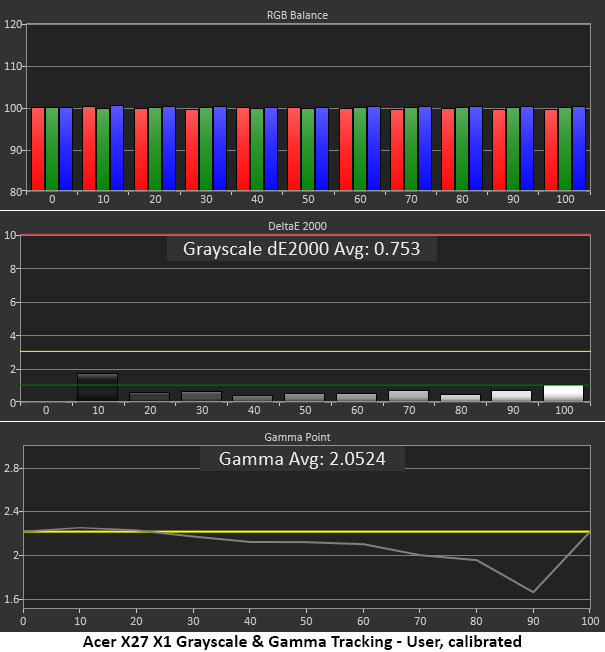Click the green bar at 40 in RGB Balance

(x=257, y=149)
